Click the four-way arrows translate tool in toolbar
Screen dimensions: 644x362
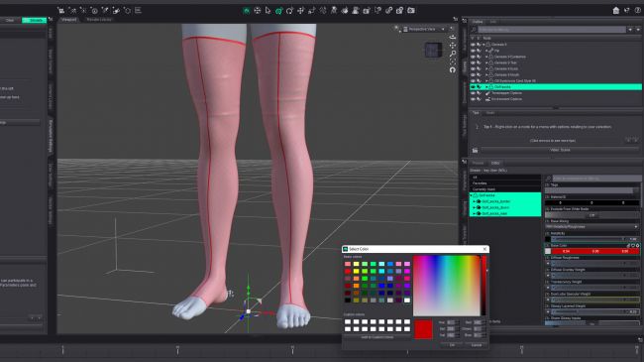coord(300,11)
